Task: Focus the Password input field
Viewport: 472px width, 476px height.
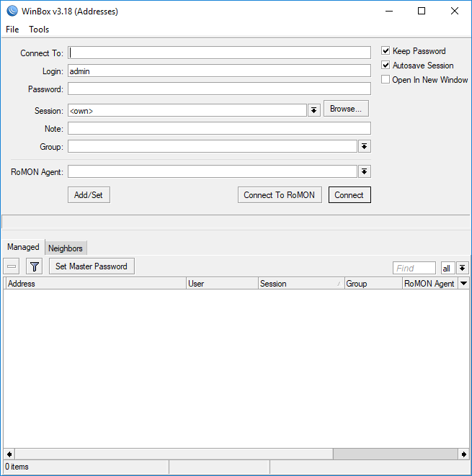Action: (219, 89)
